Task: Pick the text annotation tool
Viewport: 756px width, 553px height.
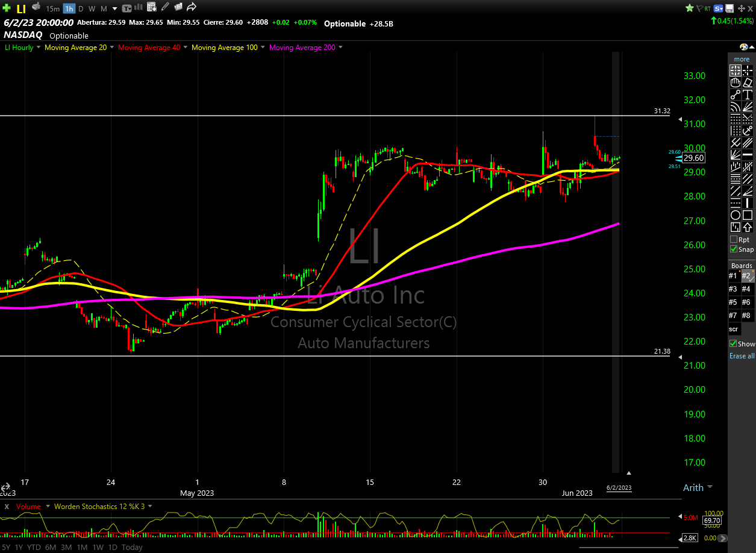Action: [x=748, y=95]
